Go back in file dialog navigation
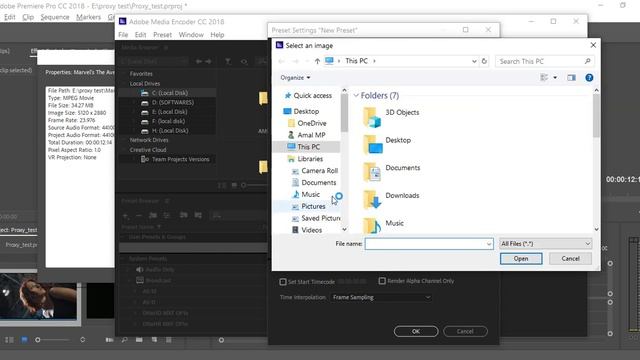The image size is (640, 360). click(281, 61)
